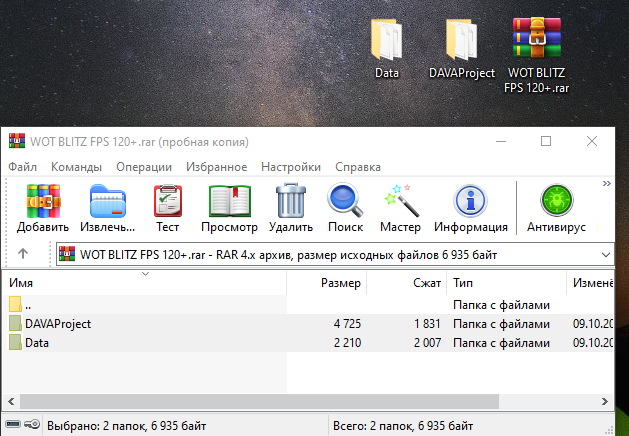Click horizontal scrollbar right arrow
The height and width of the screenshot is (436, 629).
(x=605, y=402)
